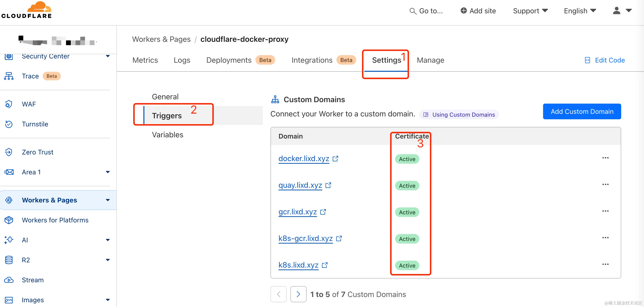644x307 pixels.
Task: Click the AI sparkle icon
Action: (x=9, y=240)
